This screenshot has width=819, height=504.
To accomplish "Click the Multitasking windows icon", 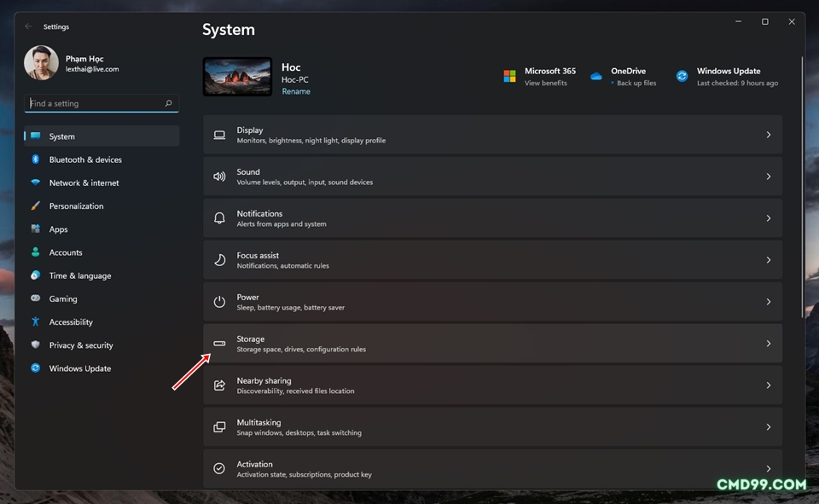I will click(219, 426).
